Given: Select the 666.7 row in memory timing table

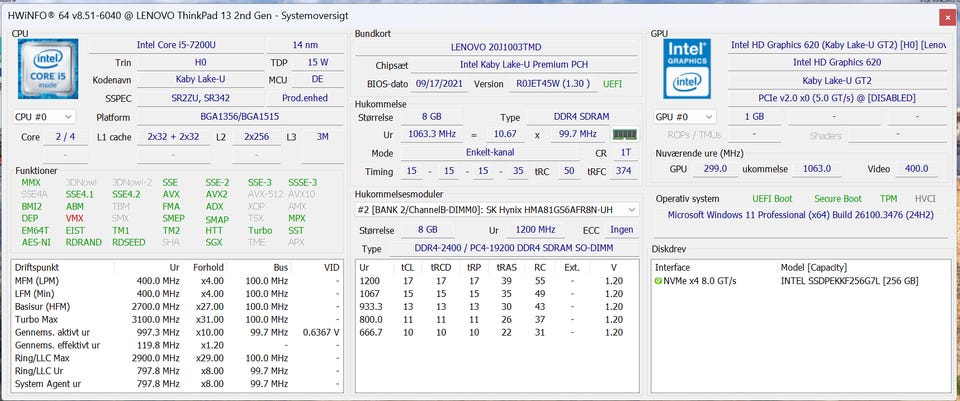Looking at the screenshot, I should click(x=496, y=332).
